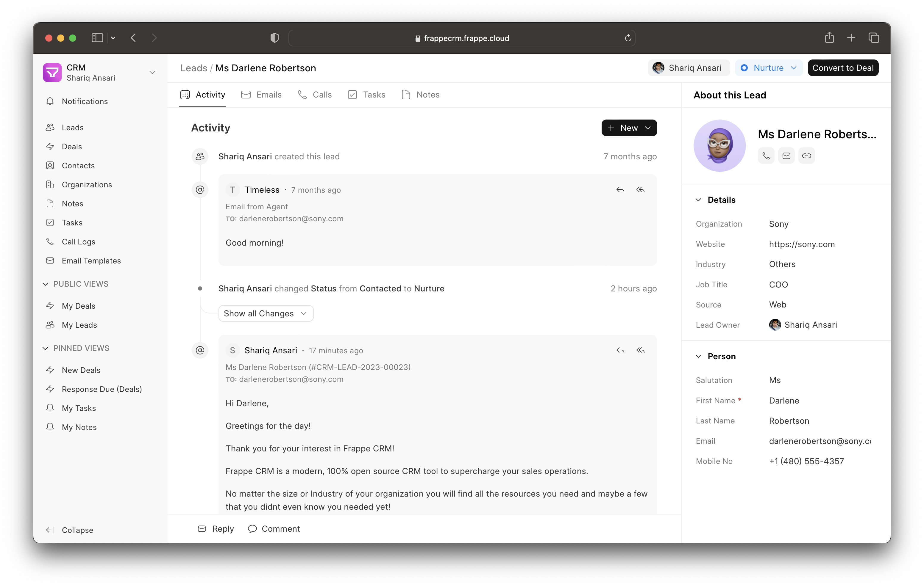Collapse the Person section
924x587 pixels.
pyautogui.click(x=698, y=356)
